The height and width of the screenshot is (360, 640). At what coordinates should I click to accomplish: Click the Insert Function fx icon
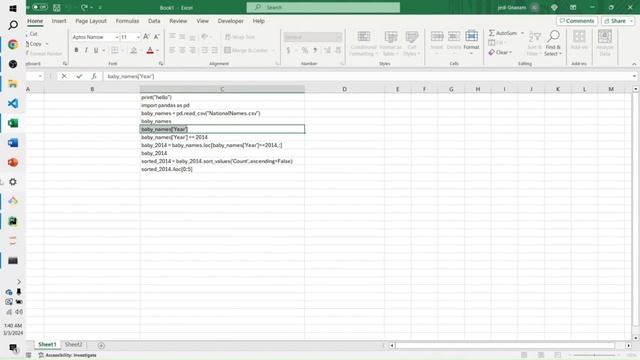94,76
